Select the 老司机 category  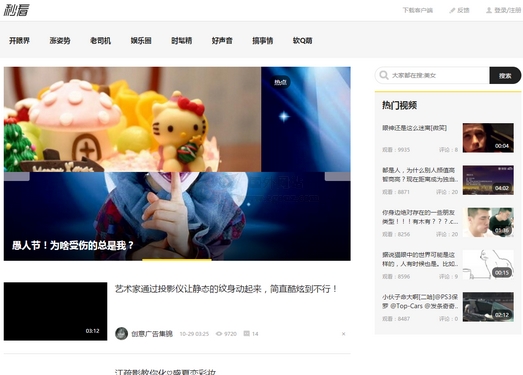(100, 41)
